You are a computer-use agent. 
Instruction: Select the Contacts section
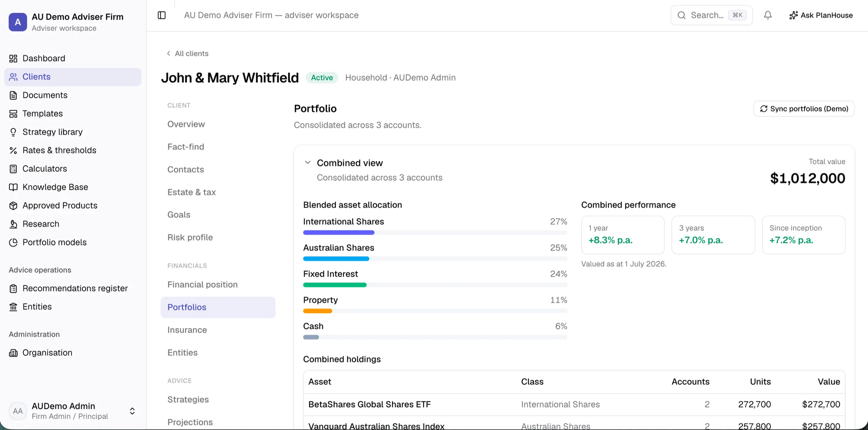(x=218, y=170)
